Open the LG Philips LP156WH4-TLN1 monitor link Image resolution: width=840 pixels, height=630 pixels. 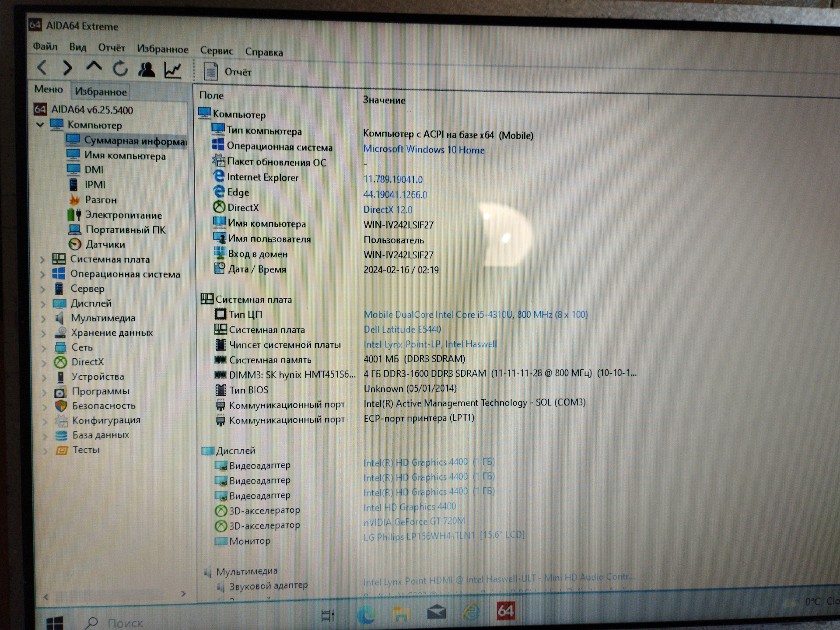pos(444,536)
